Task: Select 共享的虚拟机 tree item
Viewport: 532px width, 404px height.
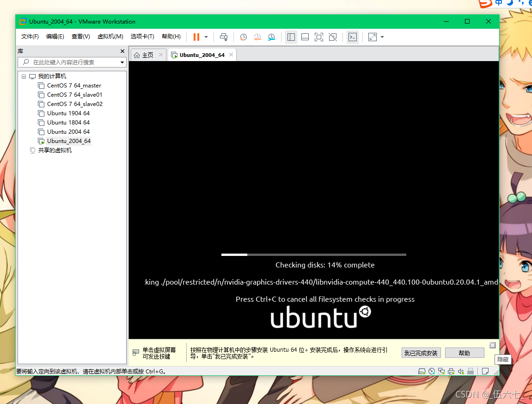Action: tap(55, 150)
